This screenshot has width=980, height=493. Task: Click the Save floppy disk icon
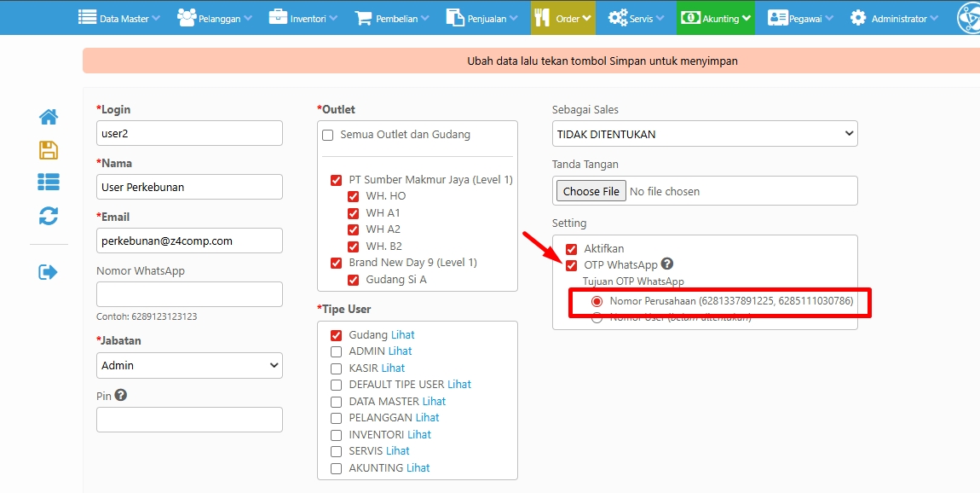[49, 150]
